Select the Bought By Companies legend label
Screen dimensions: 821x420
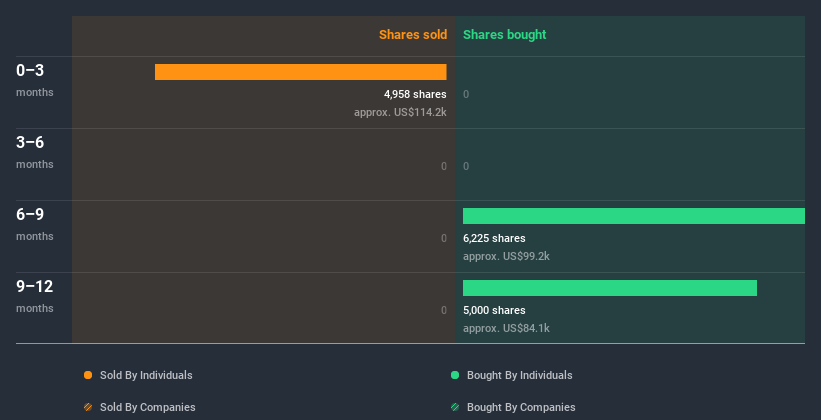tap(521, 407)
